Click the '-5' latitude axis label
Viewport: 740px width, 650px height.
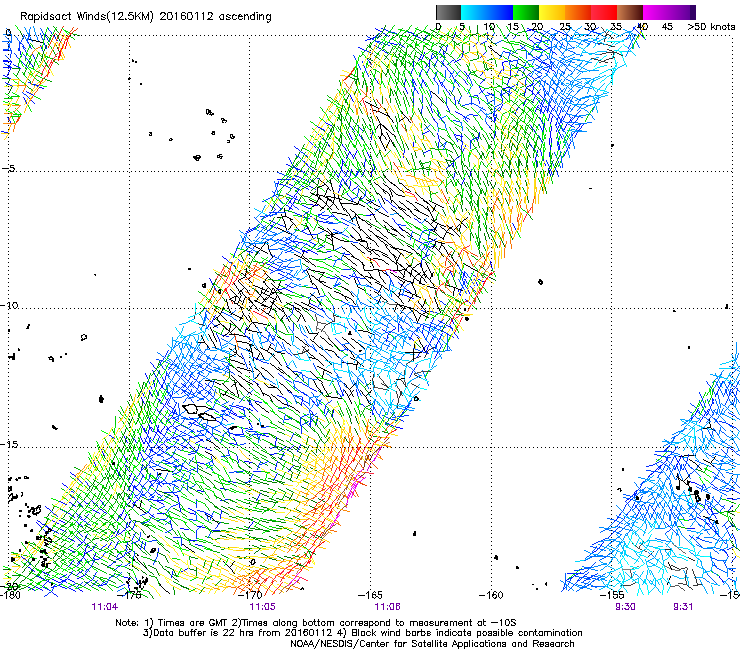[x=9, y=168]
